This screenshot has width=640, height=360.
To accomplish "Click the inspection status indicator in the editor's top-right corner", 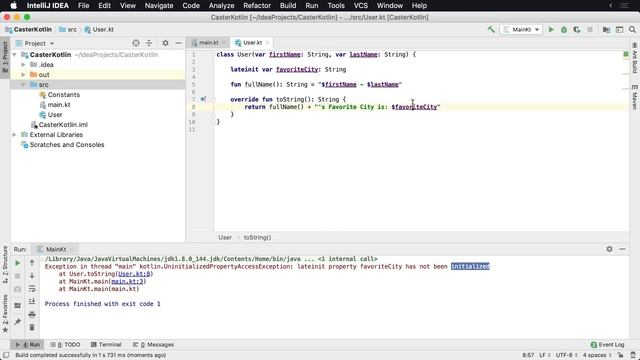I will click(x=626, y=54).
